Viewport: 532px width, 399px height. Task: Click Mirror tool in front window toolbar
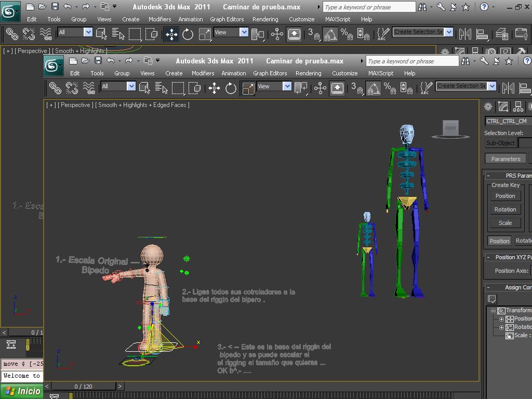click(508, 88)
